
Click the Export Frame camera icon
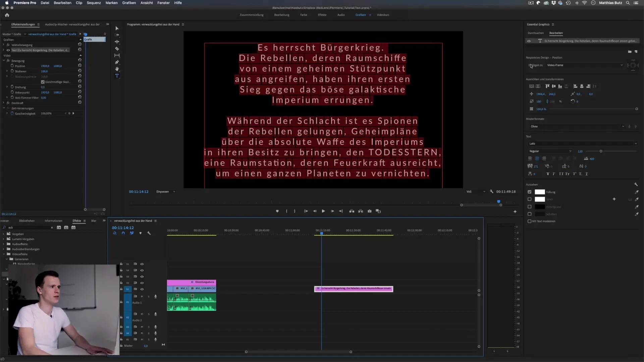pos(369,211)
